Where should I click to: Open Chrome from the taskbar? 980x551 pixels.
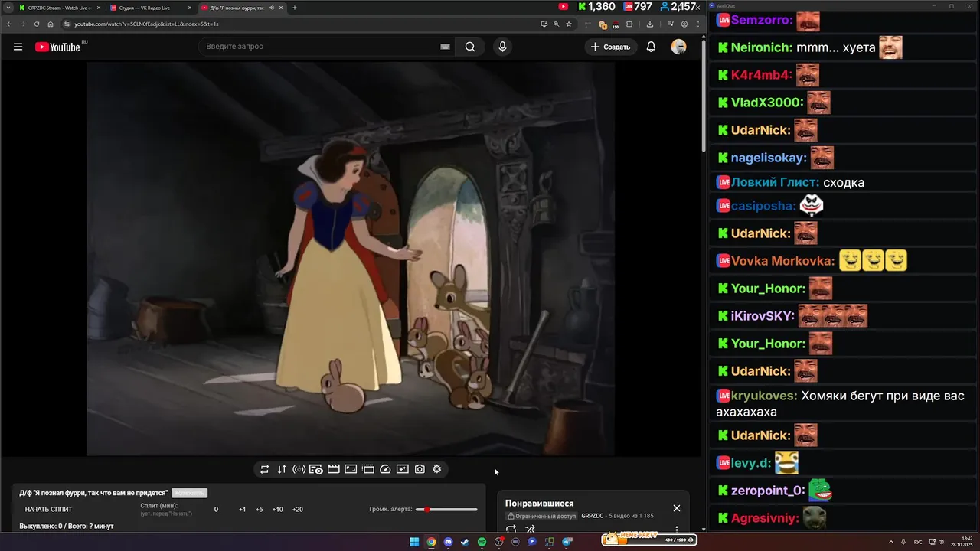pyautogui.click(x=431, y=542)
